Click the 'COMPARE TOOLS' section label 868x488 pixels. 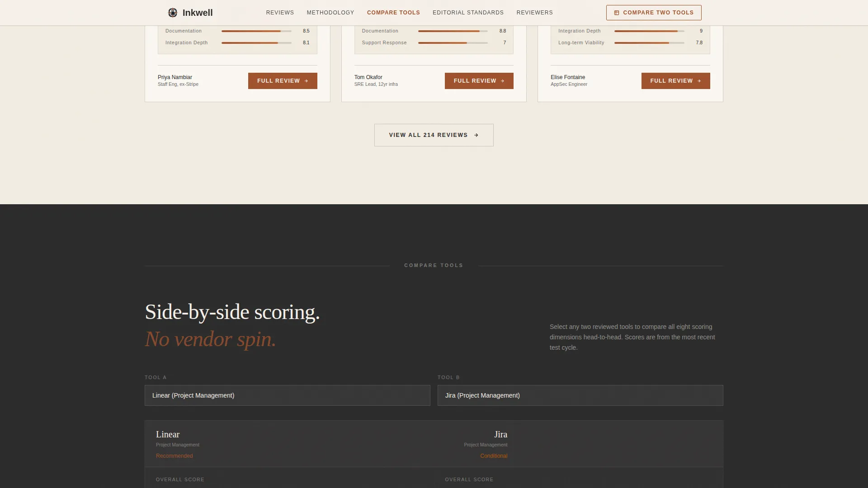point(434,266)
